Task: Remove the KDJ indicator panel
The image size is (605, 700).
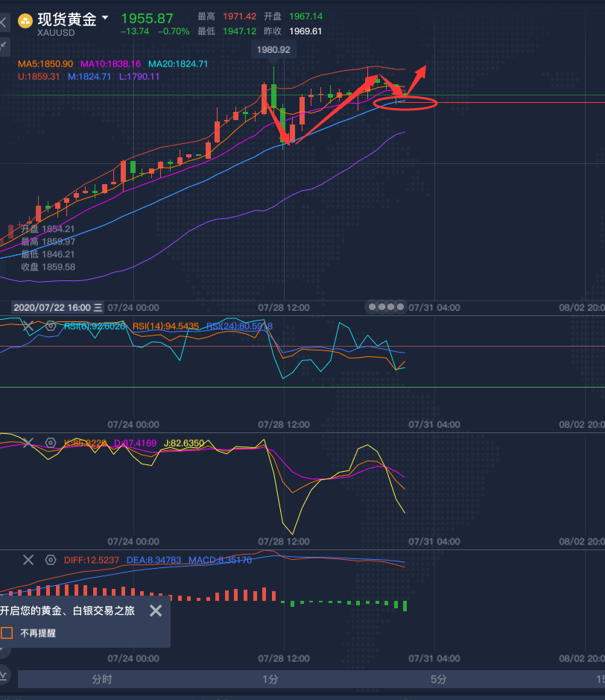Action: tap(28, 443)
